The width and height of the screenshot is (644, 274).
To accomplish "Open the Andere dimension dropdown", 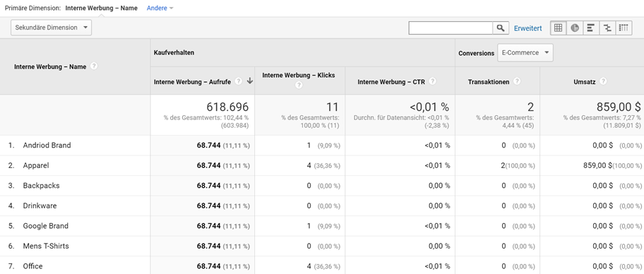I will pyautogui.click(x=160, y=8).
